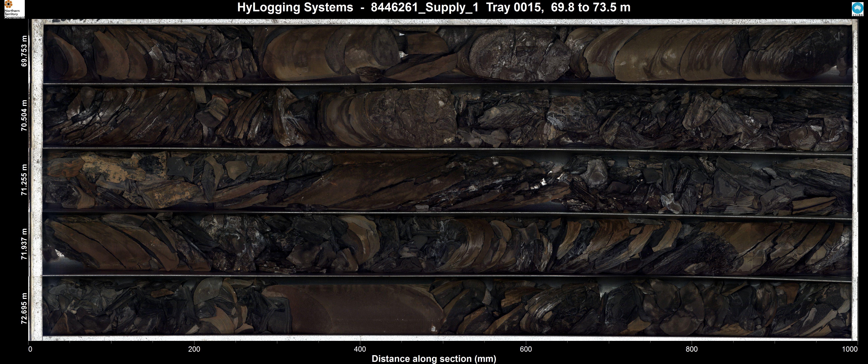Click the 200 mm axis tick label
Image resolution: width=868 pixels, height=364 pixels.
click(x=194, y=350)
